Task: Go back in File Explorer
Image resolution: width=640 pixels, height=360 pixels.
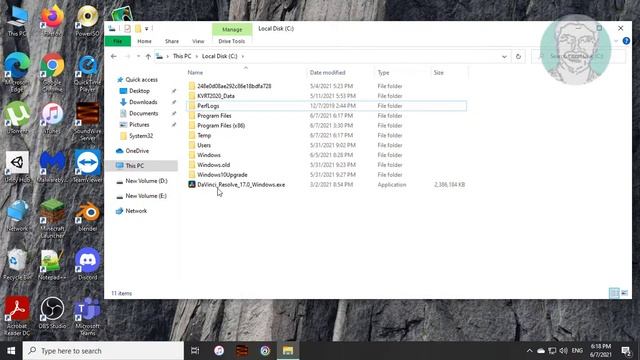Action: [x=113, y=56]
